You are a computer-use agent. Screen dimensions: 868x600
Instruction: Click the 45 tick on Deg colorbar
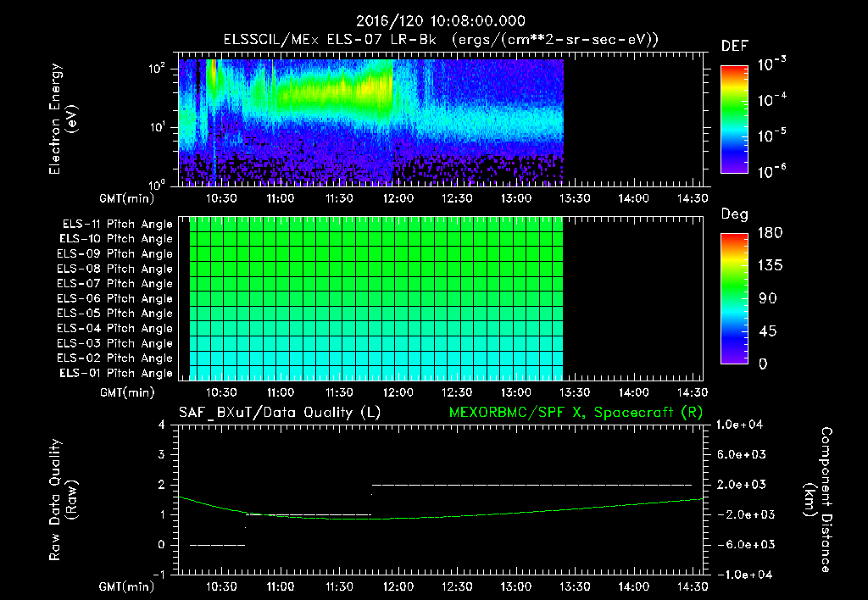tap(768, 331)
